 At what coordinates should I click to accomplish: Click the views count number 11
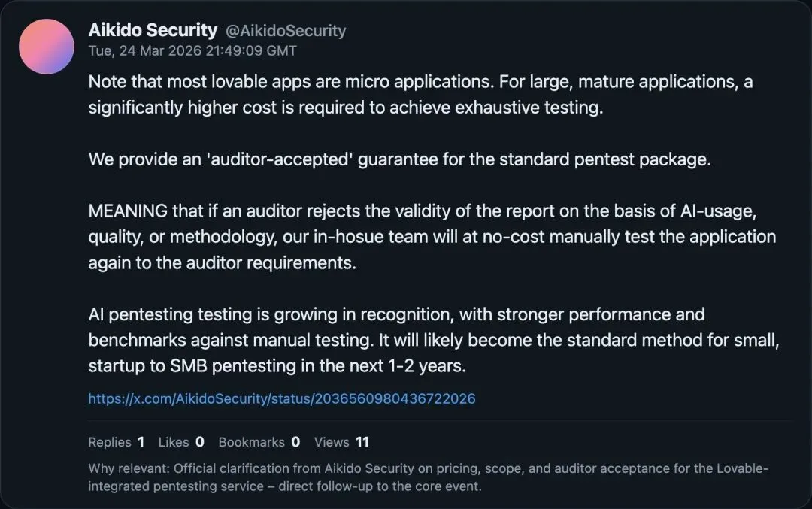(x=362, y=442)
